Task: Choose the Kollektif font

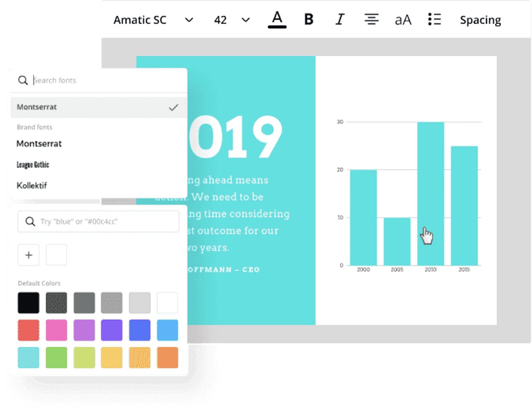Action: (x=32, y=185)
